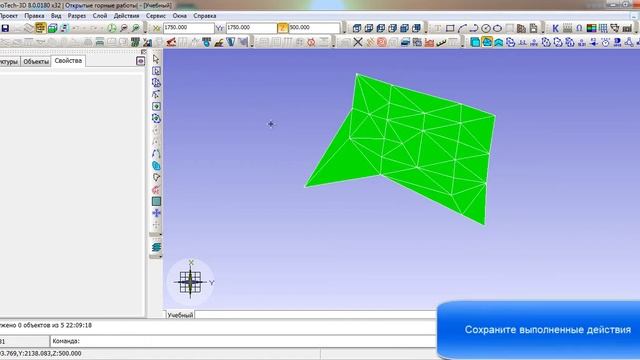Open the Правка menu
The image size is (640, 360).
pos(34,16)
